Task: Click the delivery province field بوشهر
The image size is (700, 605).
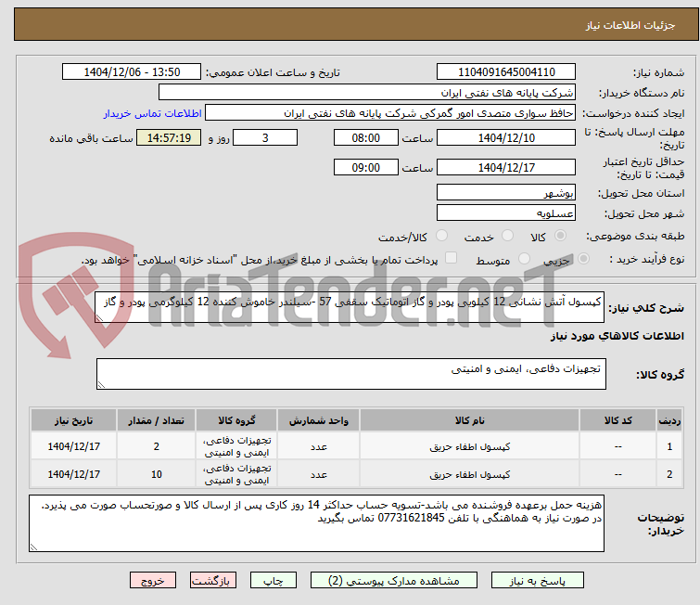Action: 506,193
